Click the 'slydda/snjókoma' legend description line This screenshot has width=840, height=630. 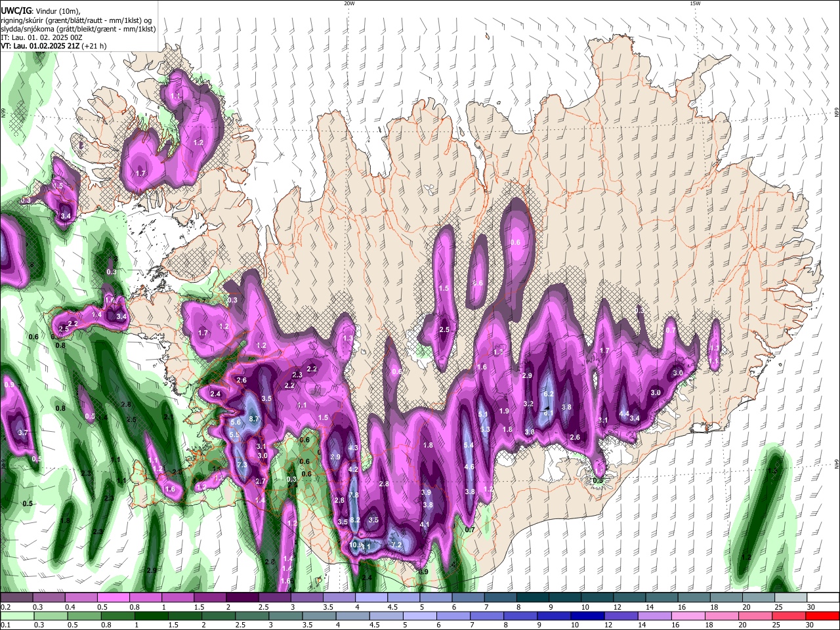78,29
